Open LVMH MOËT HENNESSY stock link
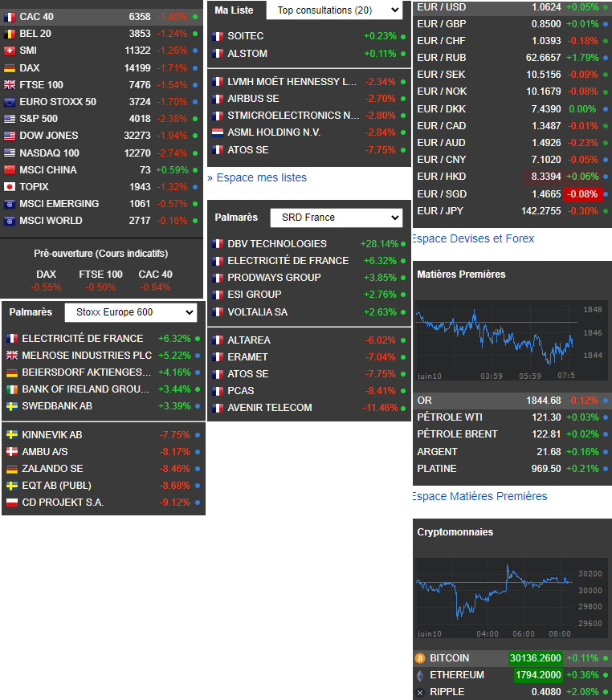The image size is (612, 700). (292, 82)
